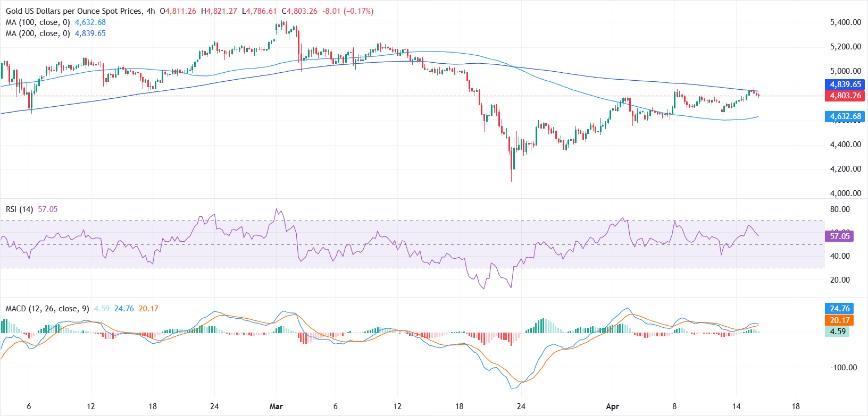
Task: Select the Apr label on the time axis
Action: [612, 406]
